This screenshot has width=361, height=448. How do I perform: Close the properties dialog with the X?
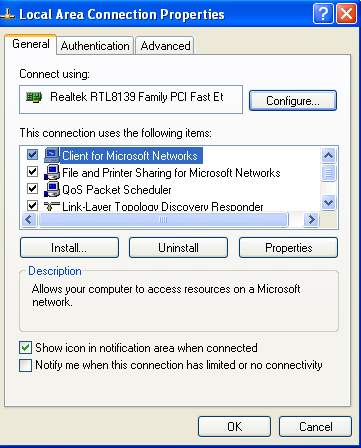point(346,14)
